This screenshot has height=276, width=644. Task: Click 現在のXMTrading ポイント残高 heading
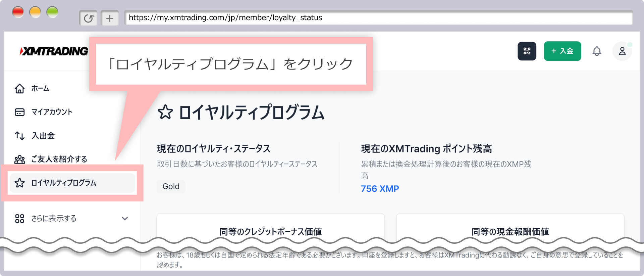coord(426,148)
